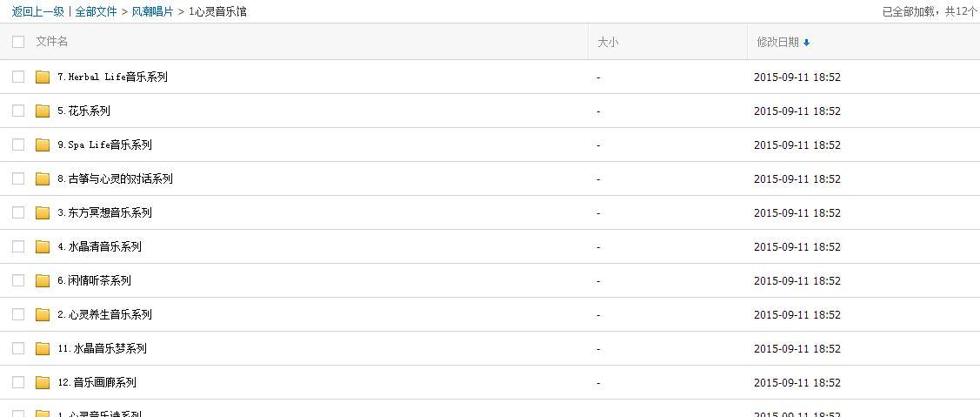Click the blue sort arrow beside 修改日期
Viewport: 980px width, 417px height.
[x=806, y=43]
